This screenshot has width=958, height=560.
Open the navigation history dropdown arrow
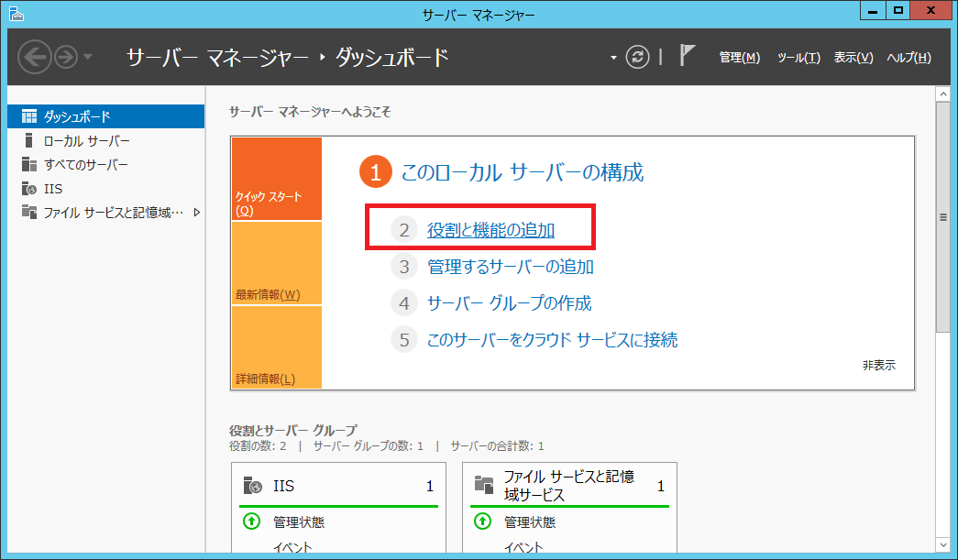pos(88,58)
